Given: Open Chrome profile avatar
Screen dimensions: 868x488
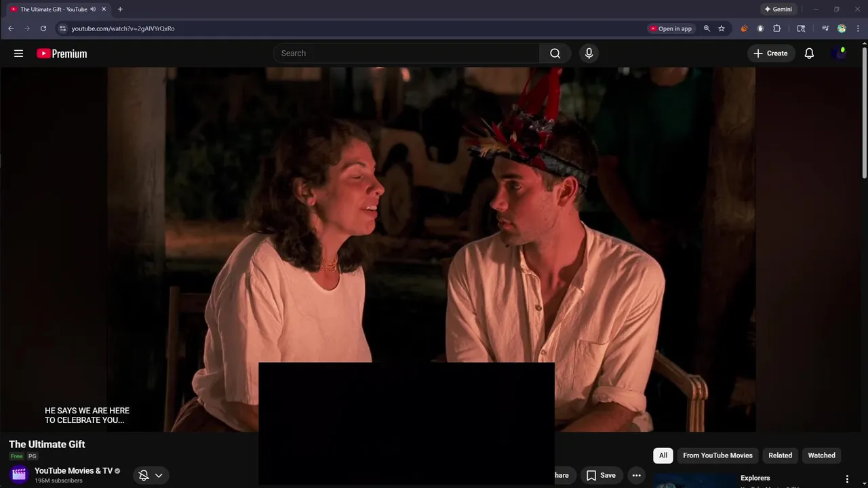Looking at the screenshot, I should coord(842,28).
